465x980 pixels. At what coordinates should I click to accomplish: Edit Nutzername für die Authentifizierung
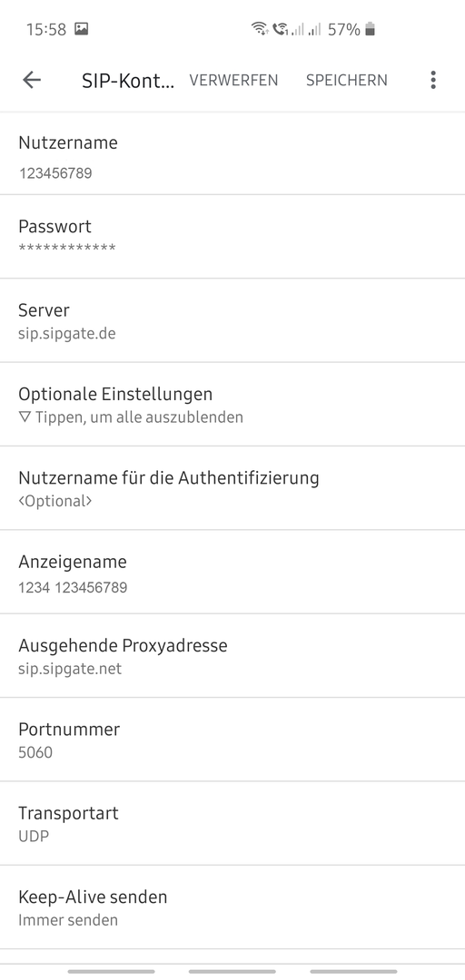[x=232, y=488]
